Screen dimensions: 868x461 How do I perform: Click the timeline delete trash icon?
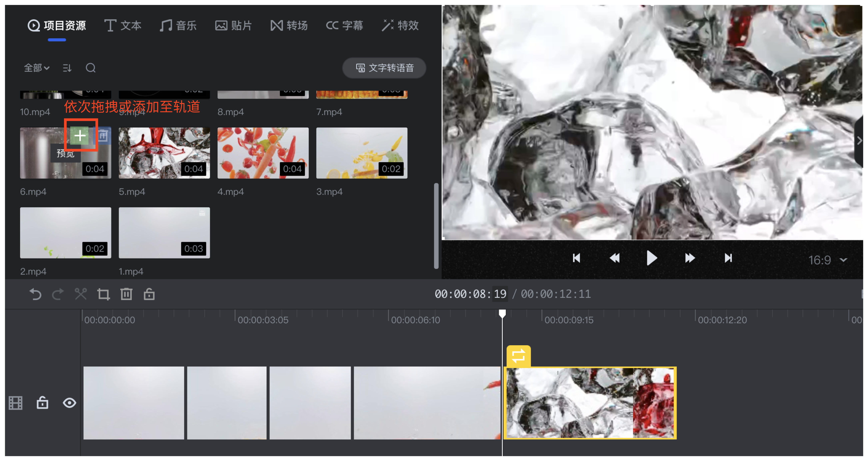126,294
